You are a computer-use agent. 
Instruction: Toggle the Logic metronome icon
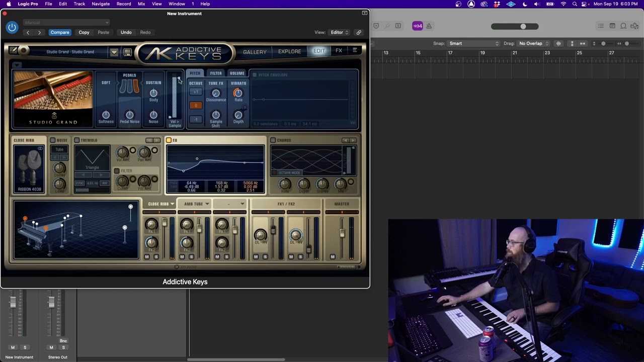pyautogui.click(x=429, y=26)
